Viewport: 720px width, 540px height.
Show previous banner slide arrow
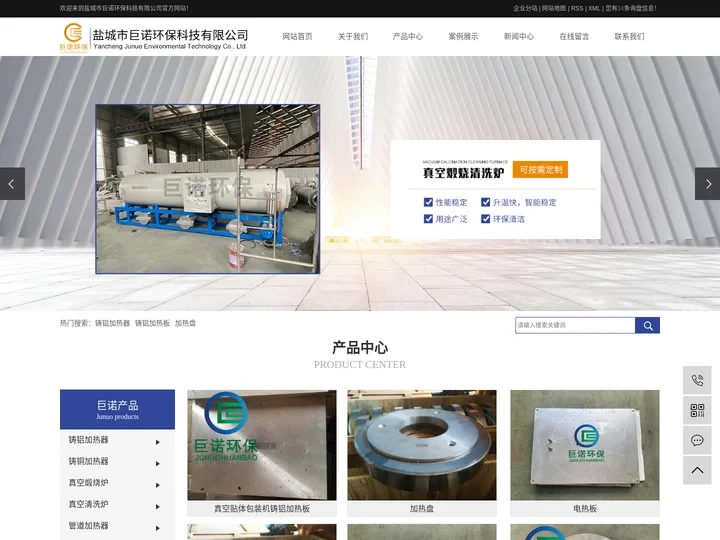(12, 184)
